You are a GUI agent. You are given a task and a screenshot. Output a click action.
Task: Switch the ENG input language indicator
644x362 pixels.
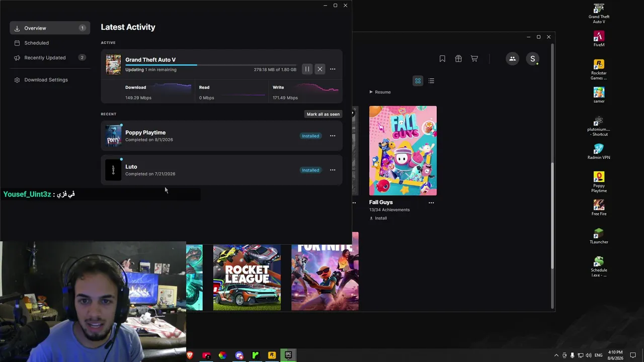coord(598,355)
